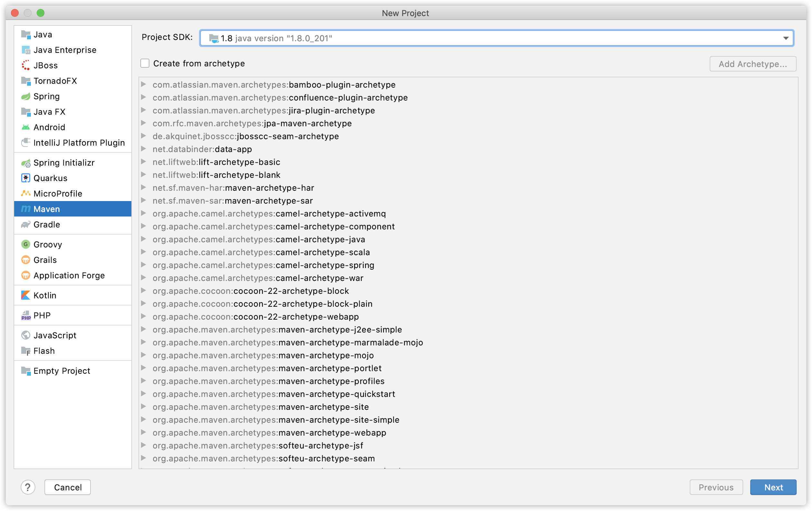
Task: Select the Java Enterprise project type label
Action: tap(65, 50)
